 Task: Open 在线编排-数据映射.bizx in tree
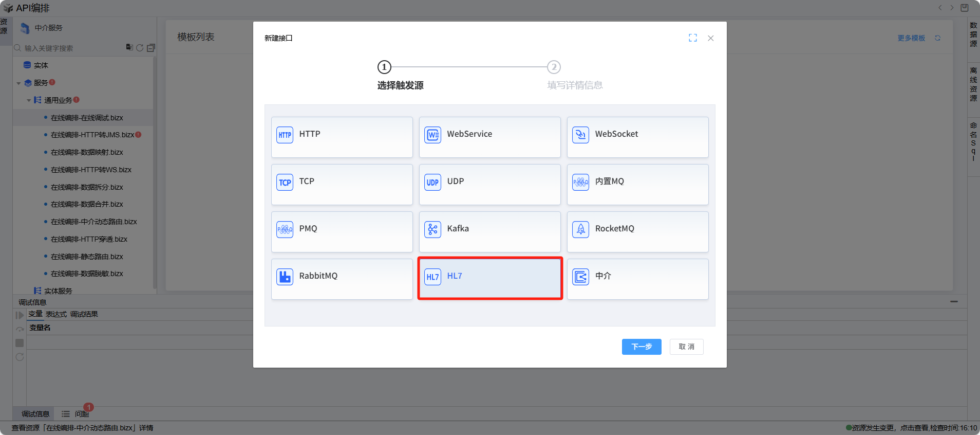coord(87,152)
